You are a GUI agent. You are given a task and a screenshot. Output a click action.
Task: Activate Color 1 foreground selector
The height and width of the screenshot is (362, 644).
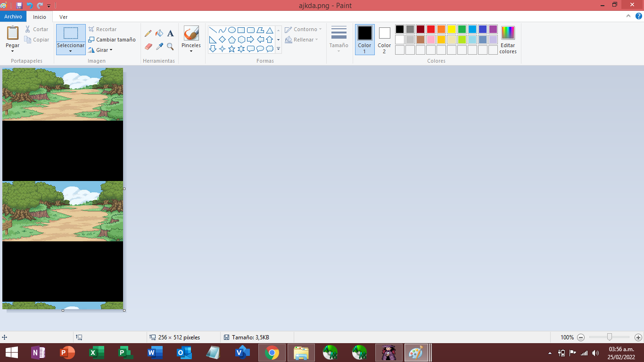click(364, 39)
